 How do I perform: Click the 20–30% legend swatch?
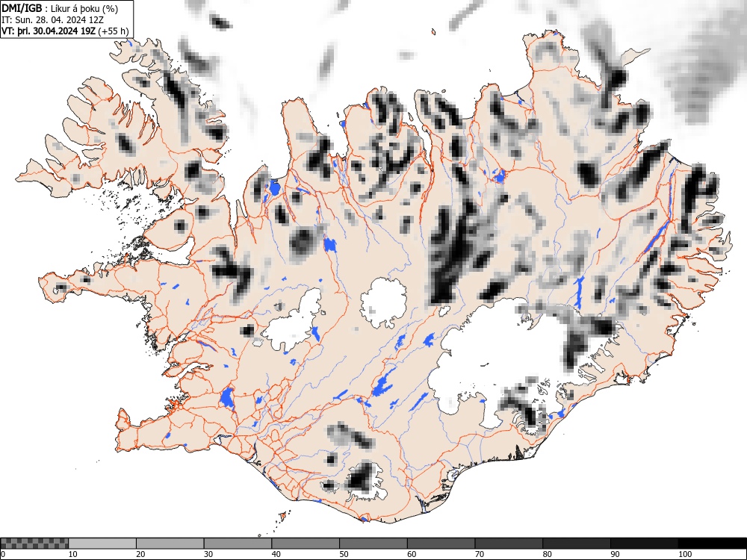click(x=170, y=544)
